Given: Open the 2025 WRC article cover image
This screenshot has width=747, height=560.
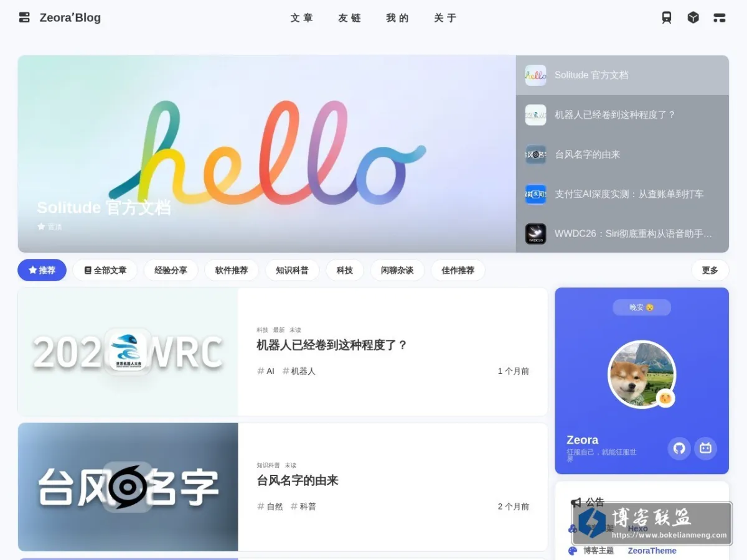Looking at the screenshot, I should [128, 352].
